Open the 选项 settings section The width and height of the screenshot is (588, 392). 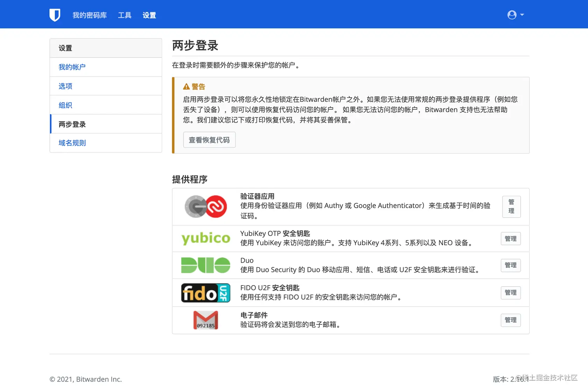point(65,86)
